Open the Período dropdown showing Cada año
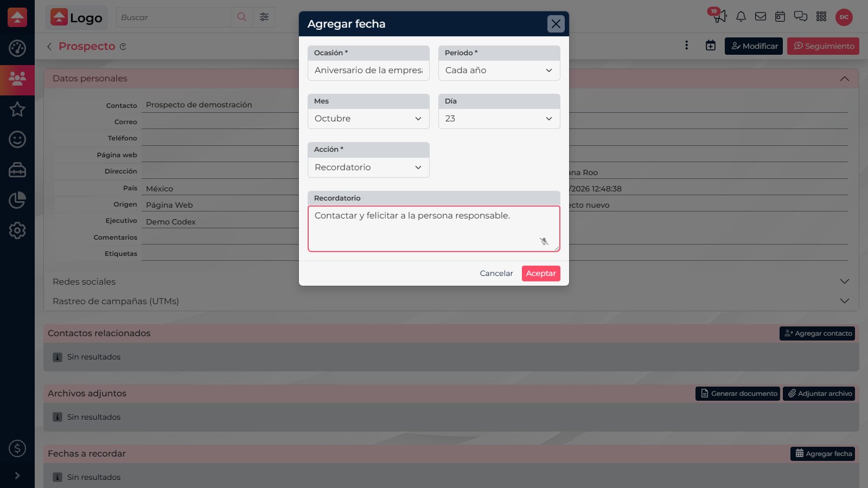This screenshot has width=868, height=488. (499, 70)
